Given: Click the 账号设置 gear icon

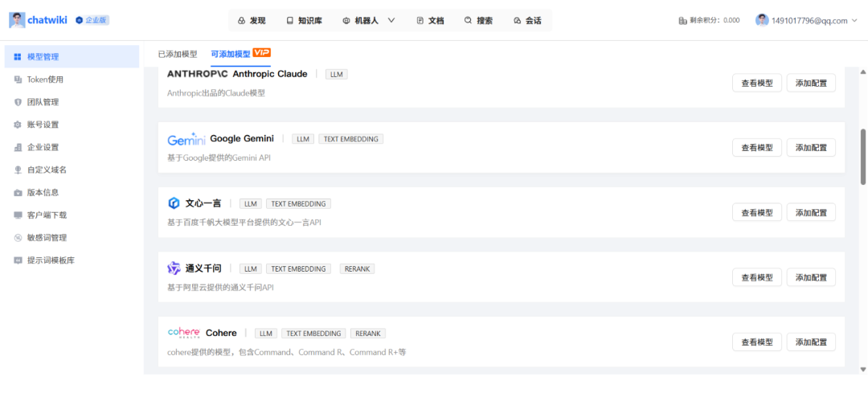Looking at the screenshot, I should [x=18, y=125].
